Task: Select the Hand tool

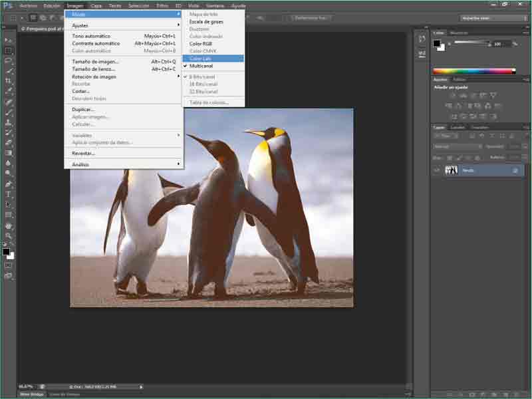Action: (9, 225)
